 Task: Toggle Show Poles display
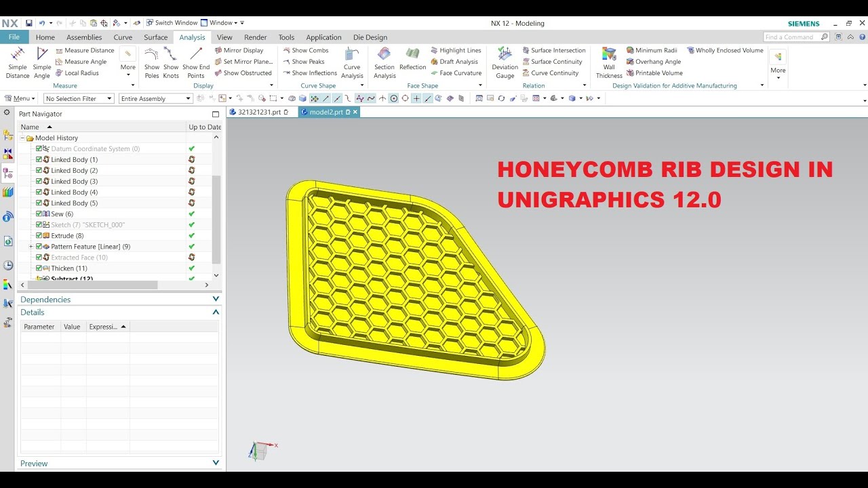(x=152, y=62)
